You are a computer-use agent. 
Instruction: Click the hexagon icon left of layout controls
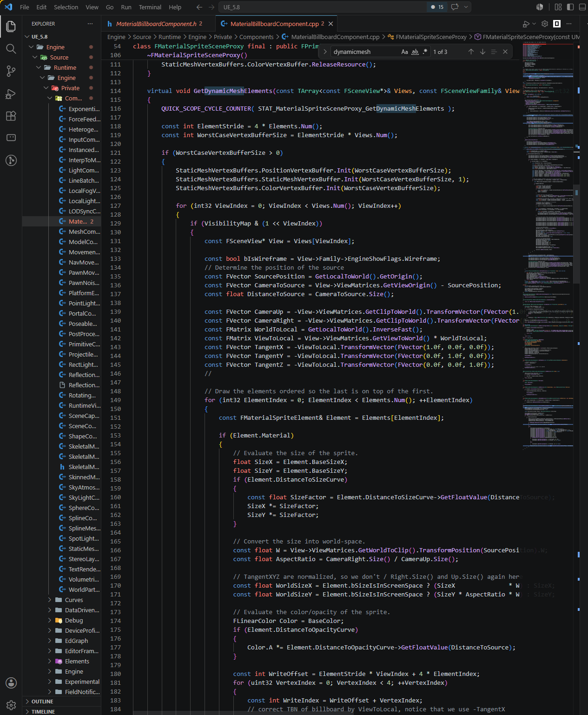point(540,7)
